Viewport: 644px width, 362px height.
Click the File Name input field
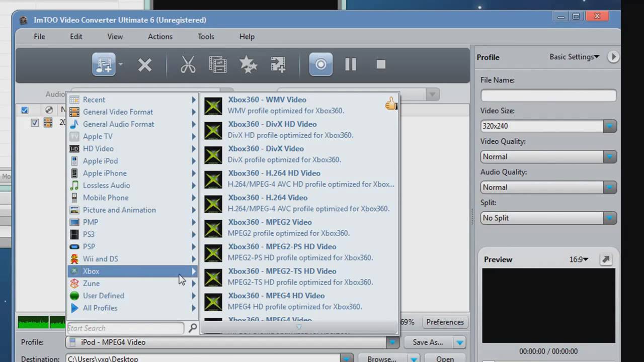click(x=548, y=96)
